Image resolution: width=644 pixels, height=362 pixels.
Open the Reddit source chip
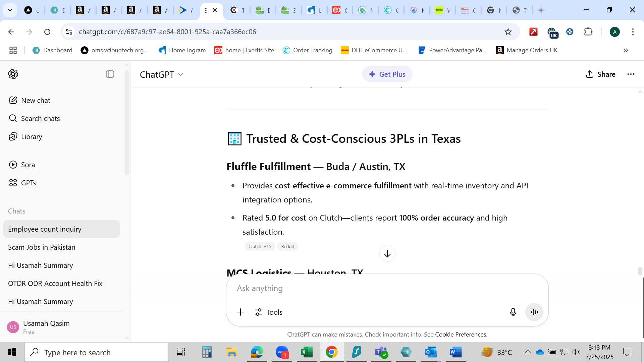tap(287, 246)
